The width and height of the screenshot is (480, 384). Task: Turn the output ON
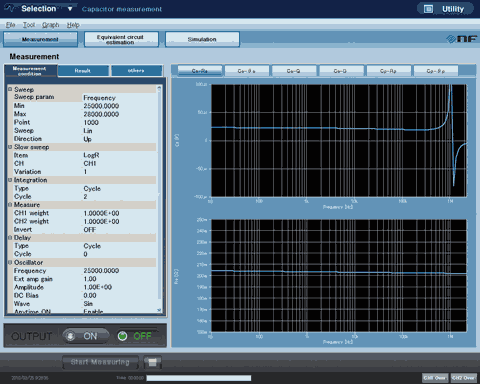[86, 336]
